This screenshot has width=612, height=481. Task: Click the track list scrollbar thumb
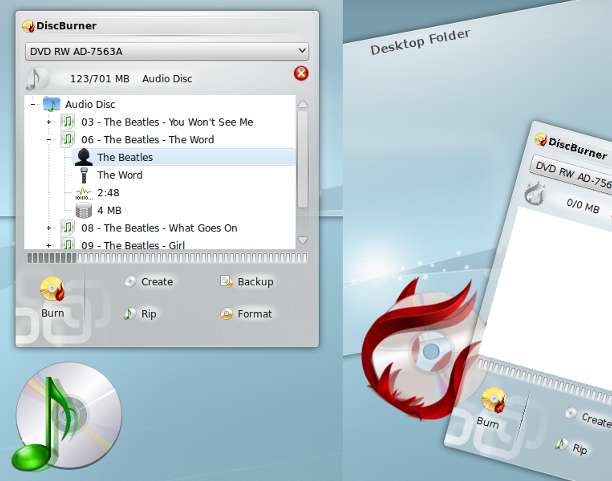[x=302, y=159]
